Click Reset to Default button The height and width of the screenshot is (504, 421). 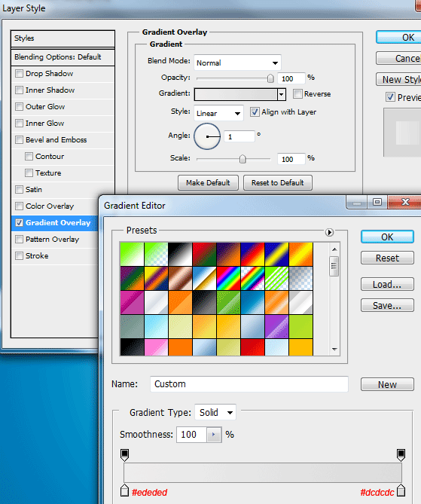pyautogui.click(x=278, y=182)
